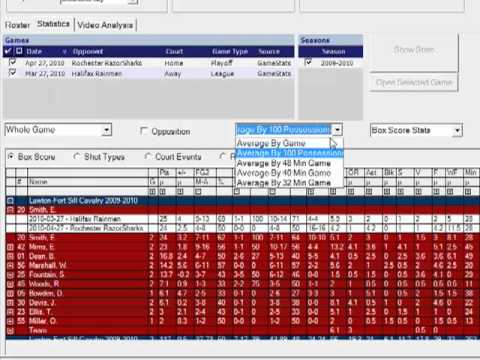Expand the 30 Davis, J. player row
The width and height of the screenshot is (480, 360).
pyautogui.click(x=10, y=303)
